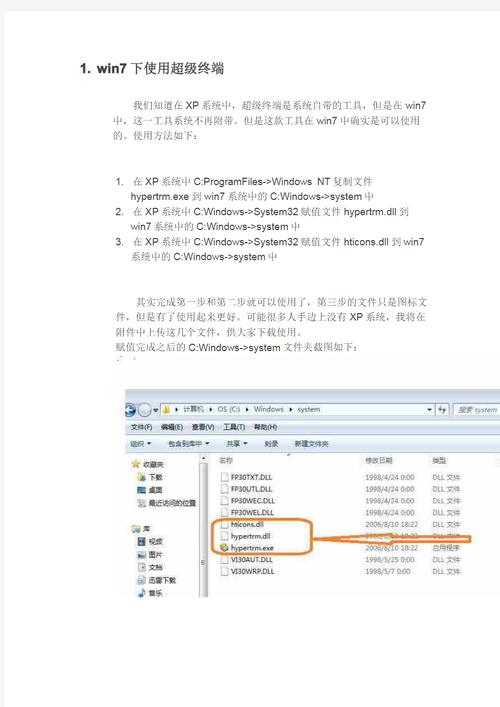Click the 新建文件夹 button
Image resolution: width=500 pixels, height=707 pixels.
click(x=311, y=444)
